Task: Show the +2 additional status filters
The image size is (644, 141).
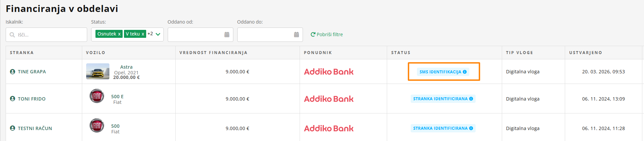Action: coord(150,34)
